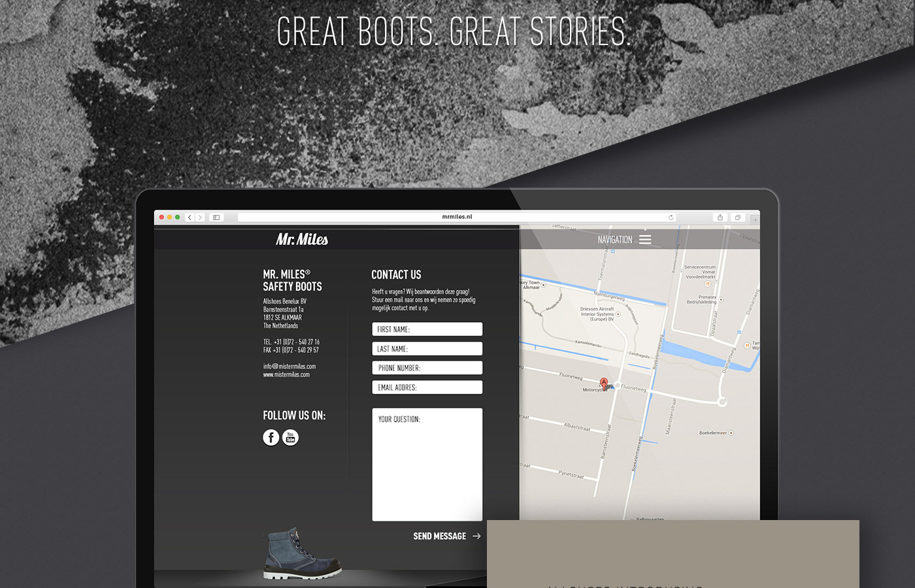Show all tabs button in Safari
The width and height of the screenshot is (915, 588).
pos(737,218)
